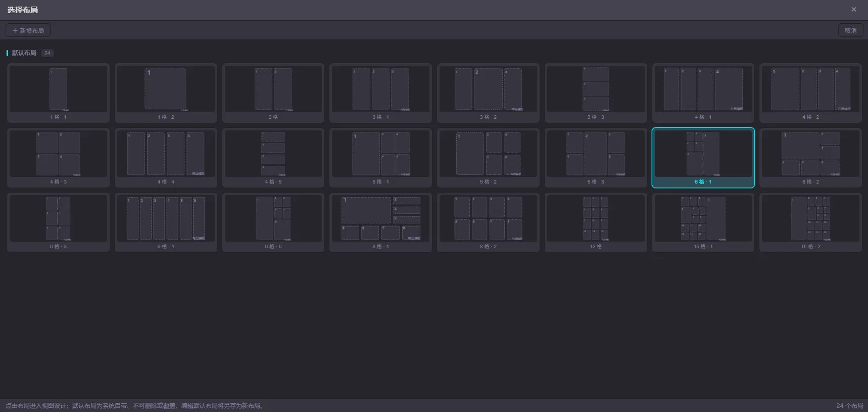Open the 3 格 · 2 layout
The height and width of the screenshot is (412, 868).
coord(488,93)
